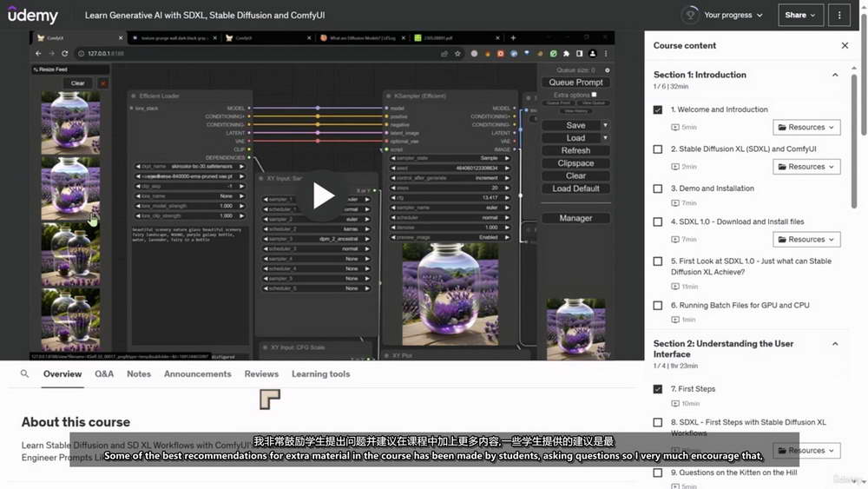The height and width of the screenshot is (489, 868).
Task: Click the video icon under lecture 5 First Look
Action: click(674, 287)
